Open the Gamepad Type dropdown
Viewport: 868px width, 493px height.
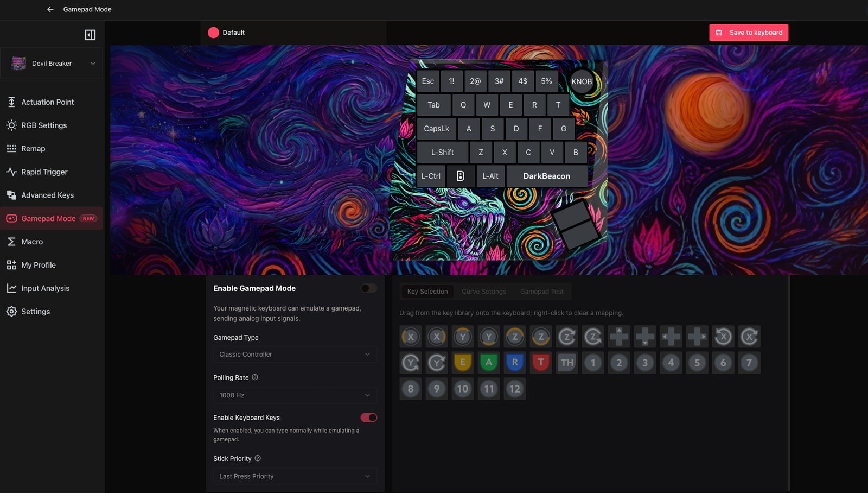point(295,354)
